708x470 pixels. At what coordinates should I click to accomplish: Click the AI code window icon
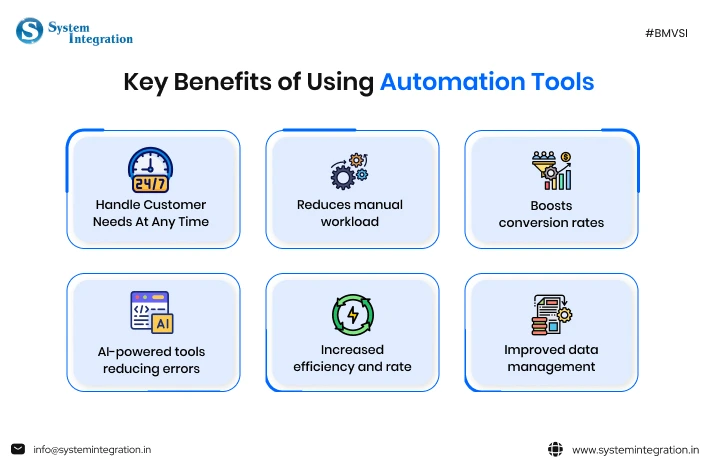click(151, 312)
